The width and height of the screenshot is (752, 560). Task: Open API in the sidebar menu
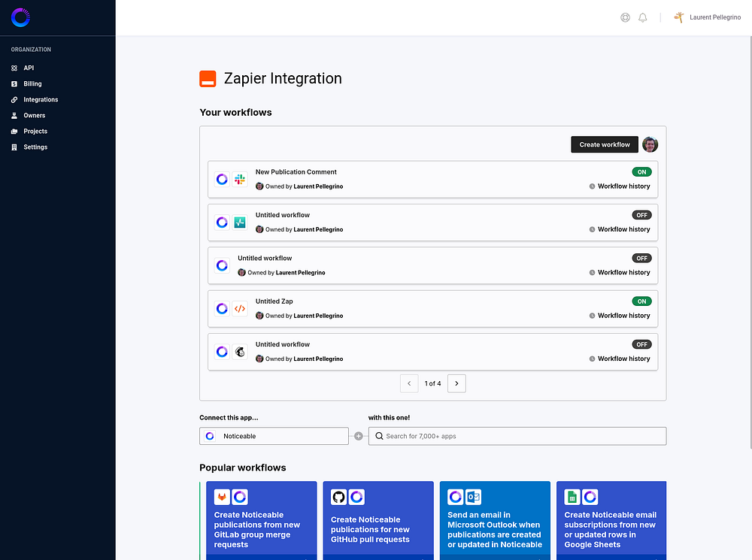point(29,68)
